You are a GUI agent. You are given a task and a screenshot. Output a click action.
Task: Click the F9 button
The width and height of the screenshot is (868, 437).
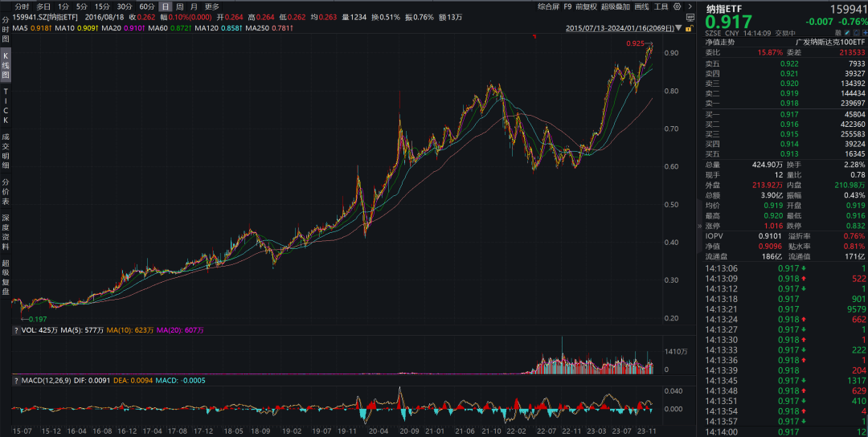pyautogui.click(x=568, y=6)
